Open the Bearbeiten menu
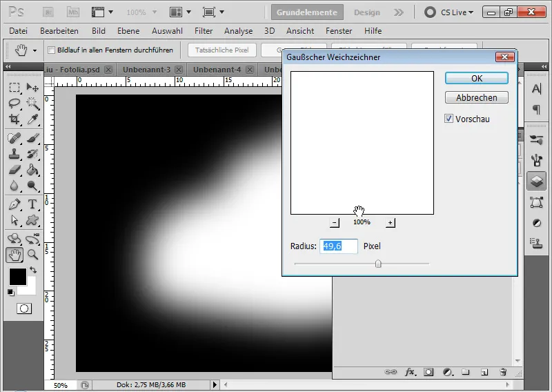Viewport: 552px width, 392px height. (x=59, y=31)
